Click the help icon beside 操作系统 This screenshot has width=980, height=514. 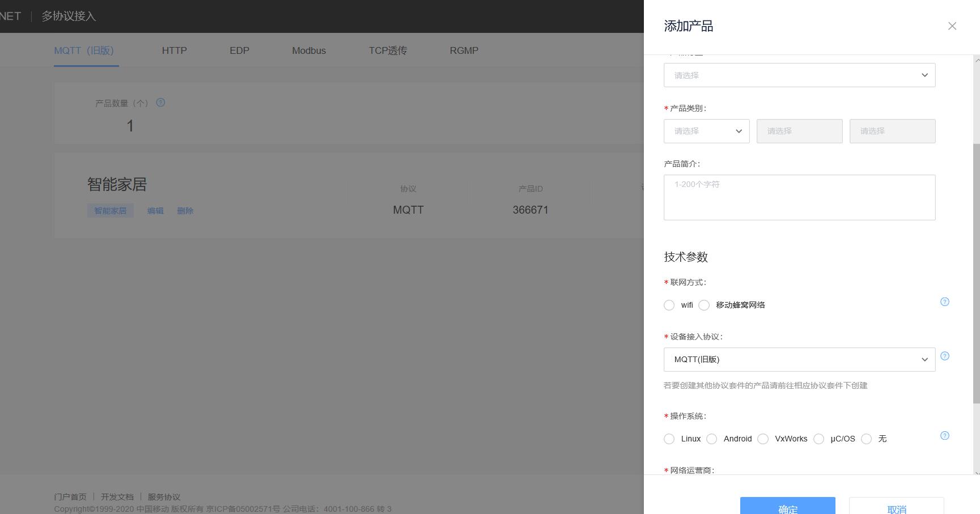pos(944,436)
